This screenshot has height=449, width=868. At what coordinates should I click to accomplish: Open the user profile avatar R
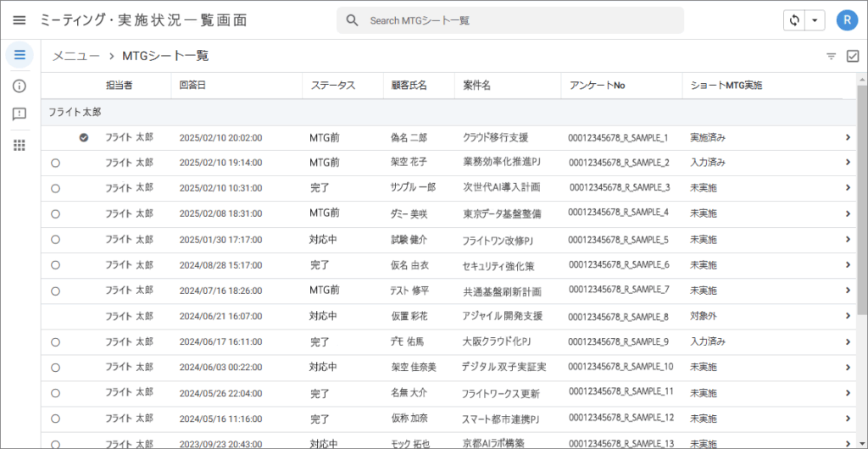(847, 20)
